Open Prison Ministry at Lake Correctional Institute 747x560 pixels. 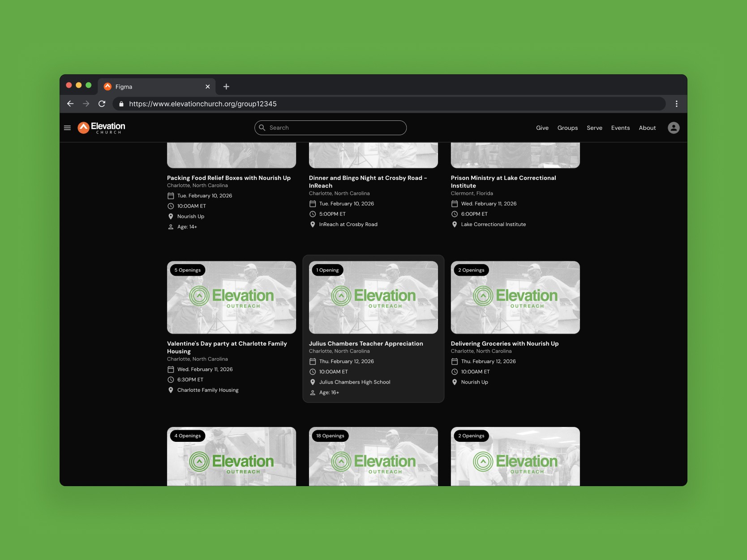[x=503, y=182]
